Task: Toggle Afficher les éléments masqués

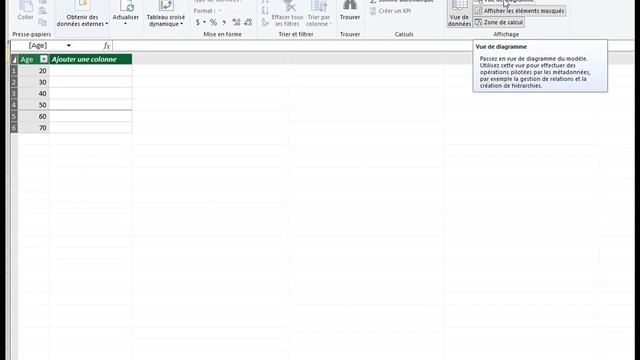Action: (x=520, y=11)
